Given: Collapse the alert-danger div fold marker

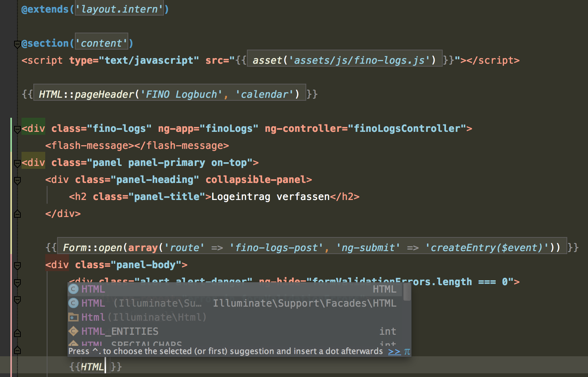Looking at the screenshot, I should (x=17, y=283).
